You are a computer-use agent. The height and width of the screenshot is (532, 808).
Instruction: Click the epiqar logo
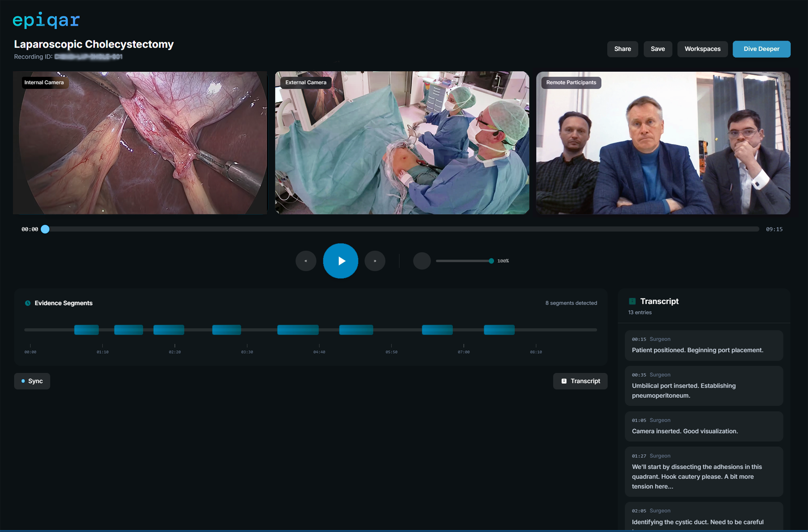tap(46, 20)
